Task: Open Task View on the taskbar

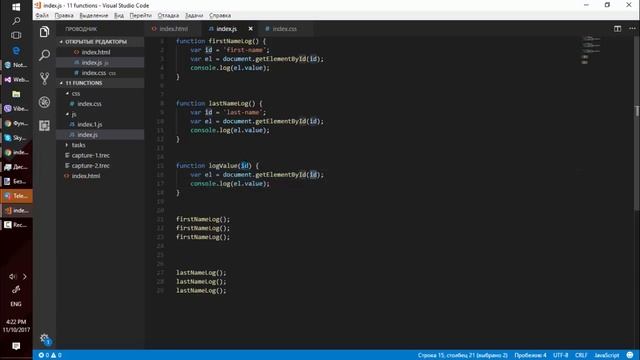Action: [16, 36]
